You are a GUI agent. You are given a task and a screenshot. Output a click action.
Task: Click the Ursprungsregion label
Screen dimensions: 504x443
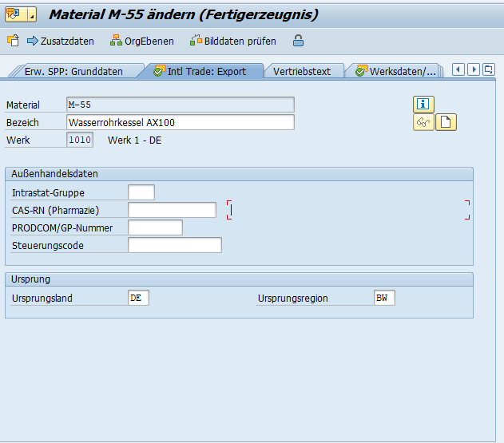point(293,298)
